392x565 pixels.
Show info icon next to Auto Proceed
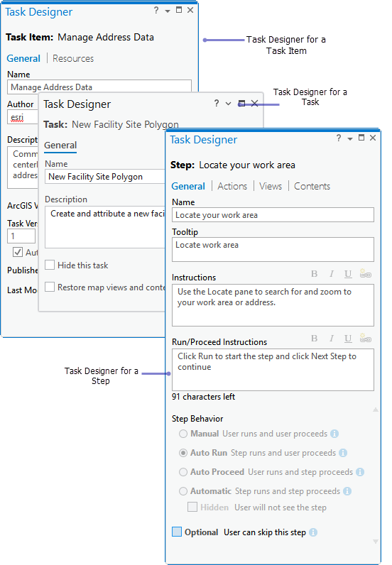[360, 472]
